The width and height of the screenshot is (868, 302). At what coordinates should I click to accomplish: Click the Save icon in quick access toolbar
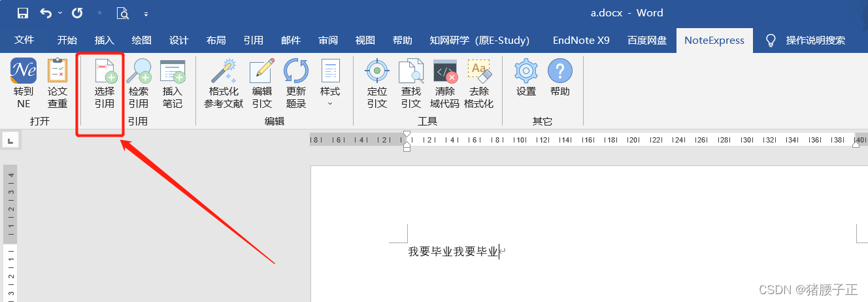23,13
